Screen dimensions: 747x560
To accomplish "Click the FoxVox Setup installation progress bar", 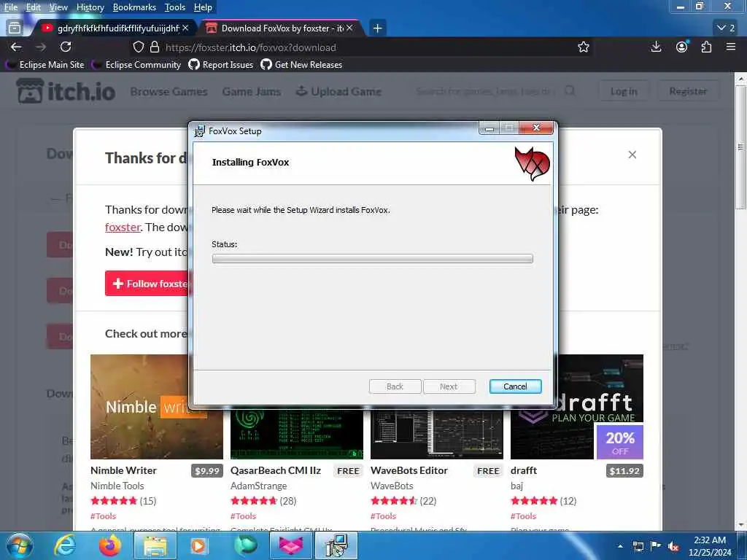I will coord(372,259).
